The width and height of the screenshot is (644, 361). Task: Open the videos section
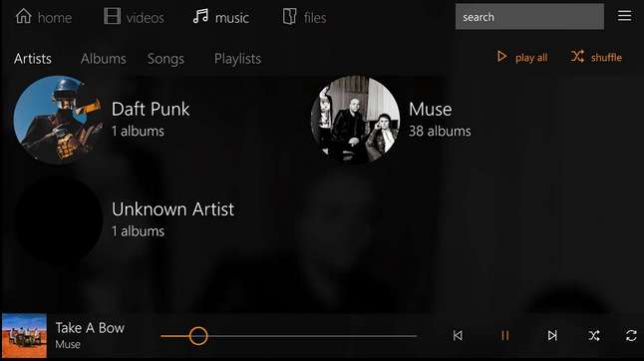(x=134, y=17)
